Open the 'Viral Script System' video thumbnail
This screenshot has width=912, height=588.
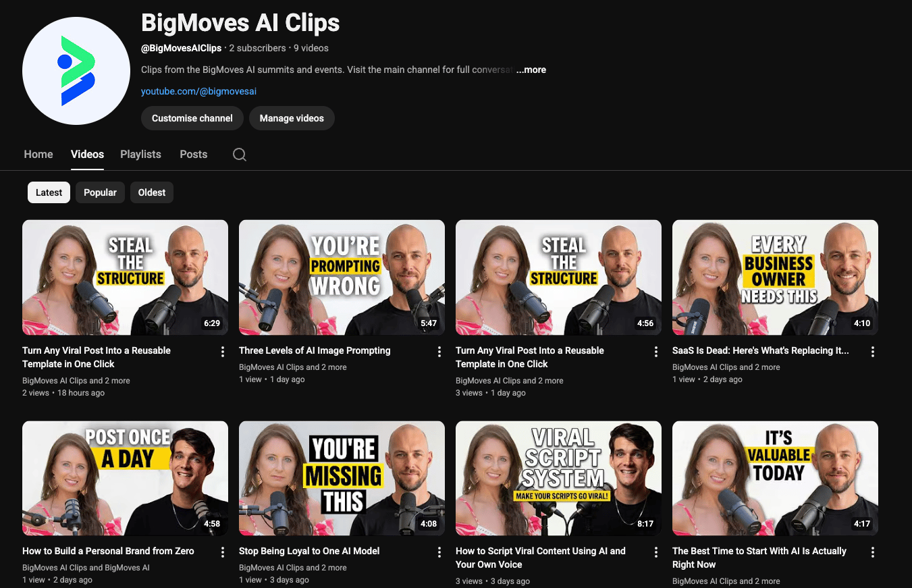(x=558, y=478)
